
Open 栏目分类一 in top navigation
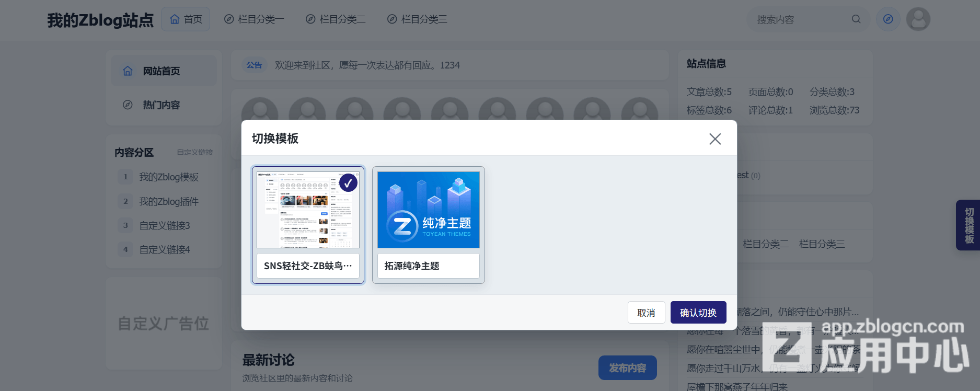[x=254, y=19]
